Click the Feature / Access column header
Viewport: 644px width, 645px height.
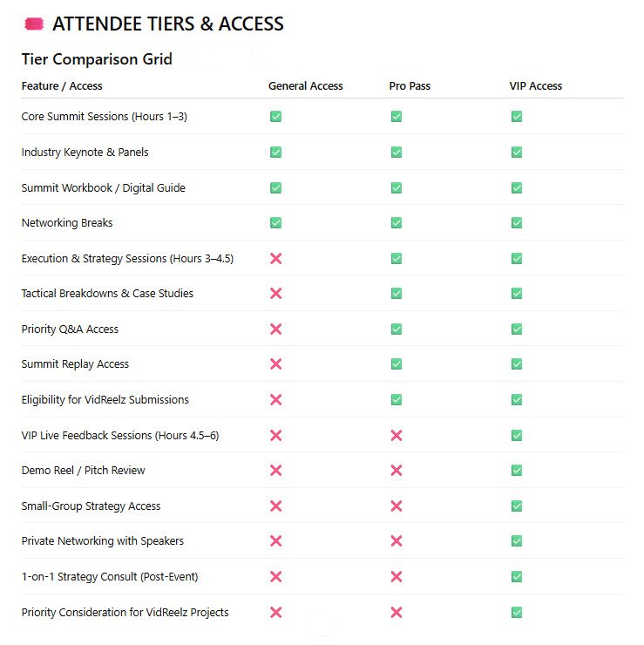coord(62,86)
